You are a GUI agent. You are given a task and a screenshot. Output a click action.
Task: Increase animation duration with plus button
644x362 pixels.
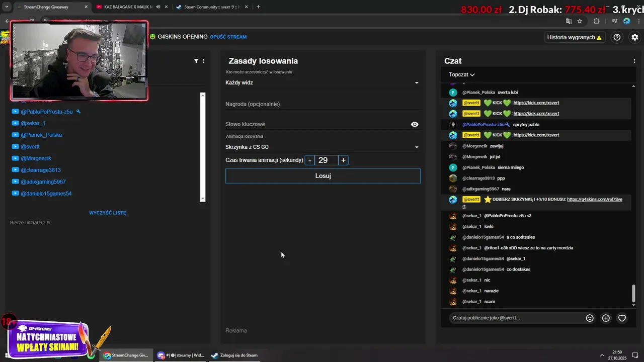pos(343,160)
